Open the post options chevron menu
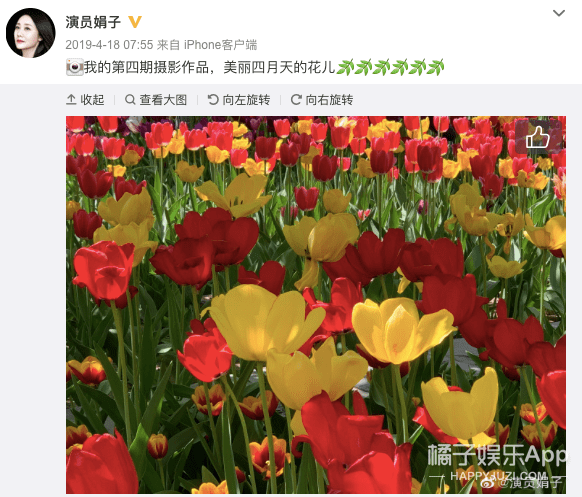This screenshot has width=582, height=497. pyautogui.click(x=559, y=13)
